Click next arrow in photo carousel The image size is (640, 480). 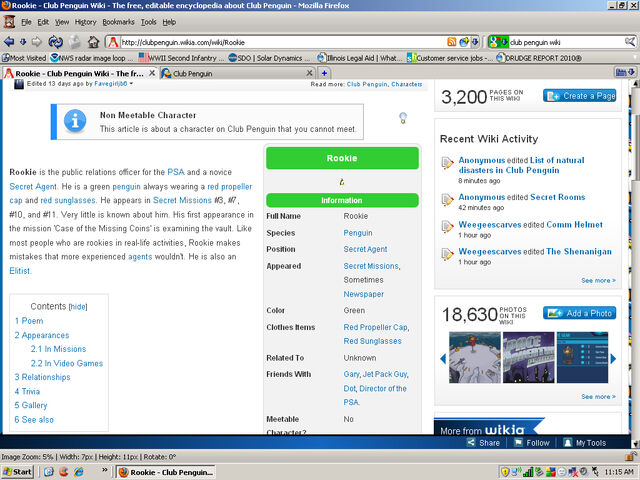pyautogui.click(x=613, y=358)
